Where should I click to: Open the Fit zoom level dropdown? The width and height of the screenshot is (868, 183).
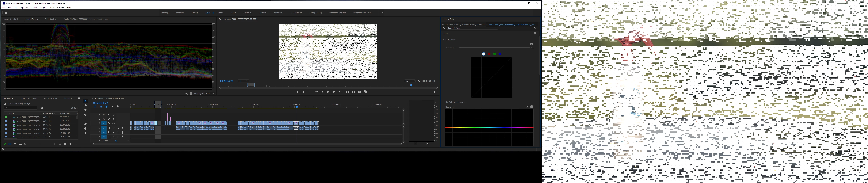coord(243,81)
